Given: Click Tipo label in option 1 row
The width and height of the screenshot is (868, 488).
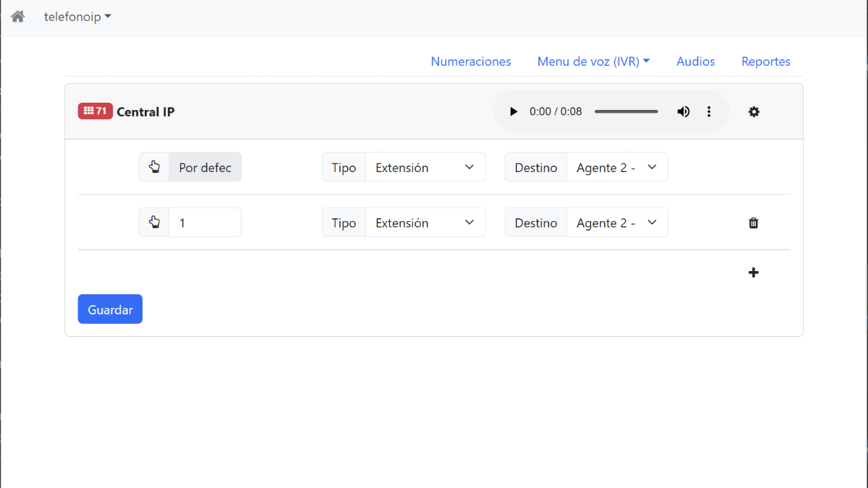Looking at the screenshot, I should click(344, 223).
